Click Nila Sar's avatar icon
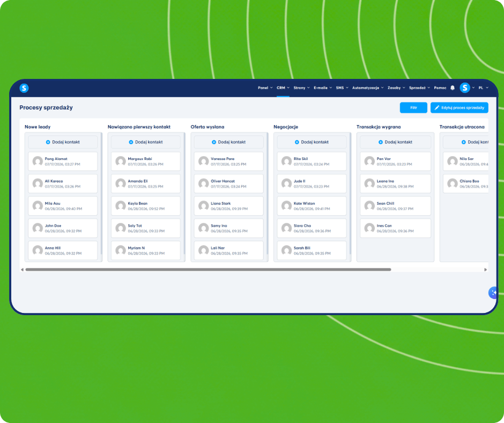 point(452,161)
